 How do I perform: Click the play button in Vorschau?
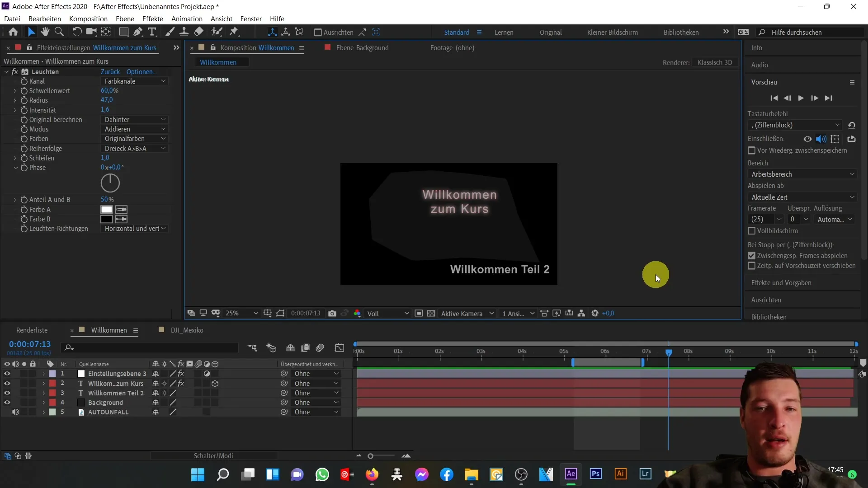point(801,98)
